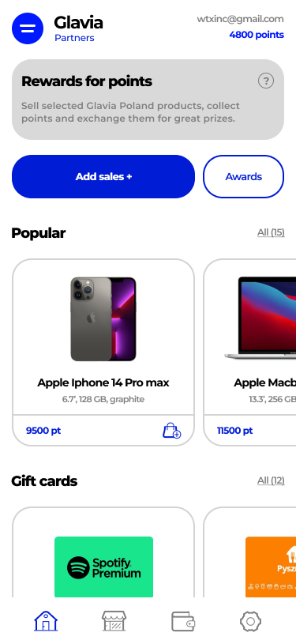The width and height of the screenshot is (296, 644).
Task: Click the wtxinc@gmail.com account email
Action: point(240,19)
